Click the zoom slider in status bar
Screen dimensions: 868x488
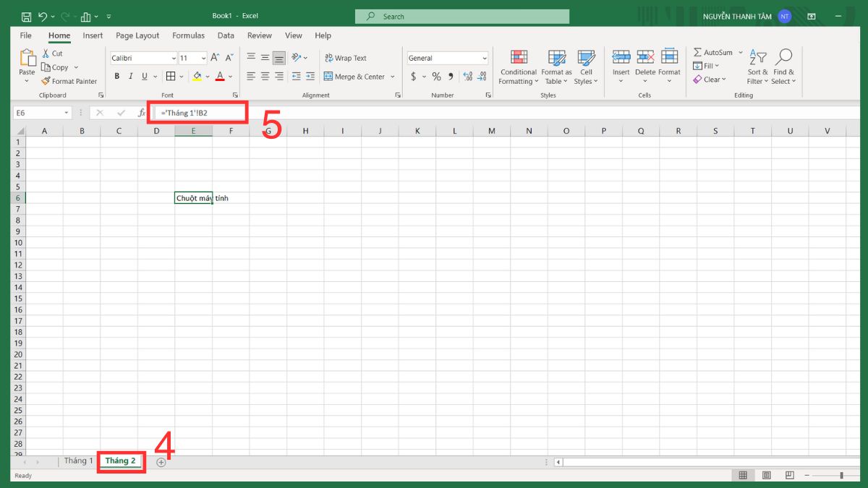coord(841,475)
